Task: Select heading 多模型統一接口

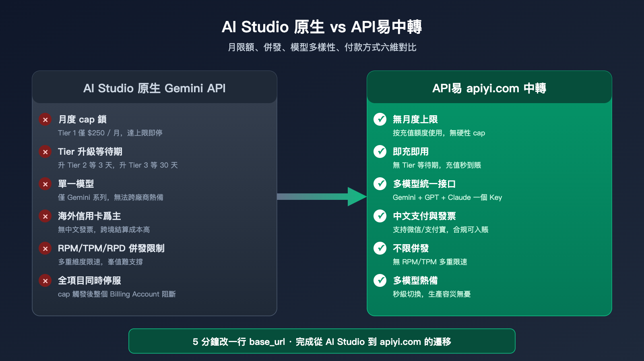Action: (x=424, y=184)
